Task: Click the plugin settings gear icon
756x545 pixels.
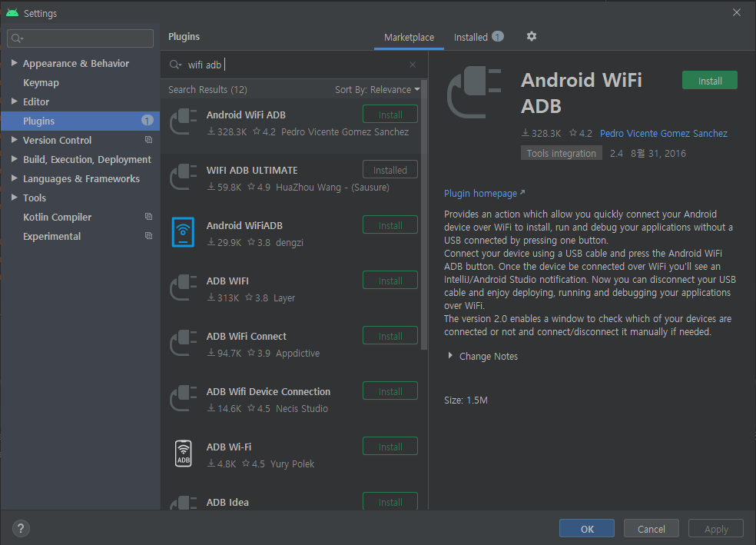Action: 532,36
